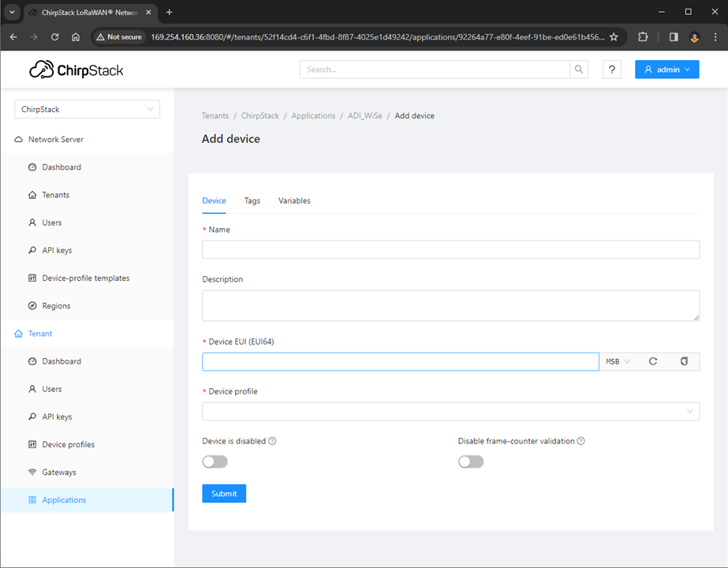The width and height of the screenshot is (728, 568).
Task: Click the help tooltip beside Device is disabled
Action: 272,441
